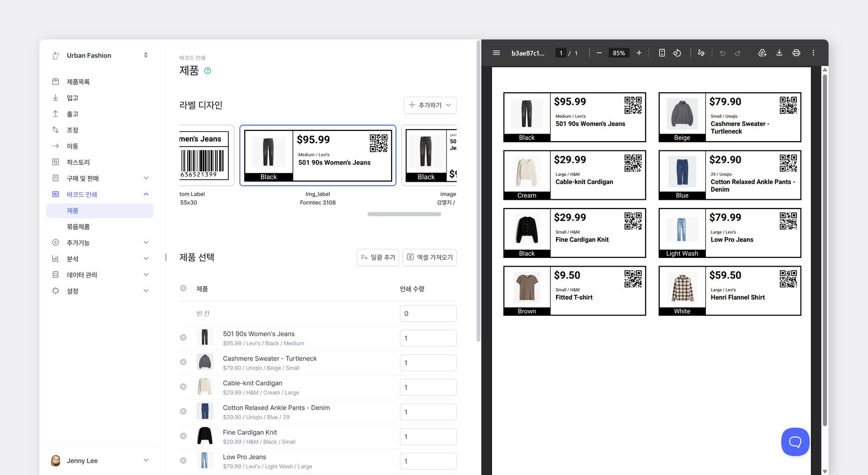Click the product panel vertical scrollbar
Screen dimensions: 868x475
click(x=478, y=191)
